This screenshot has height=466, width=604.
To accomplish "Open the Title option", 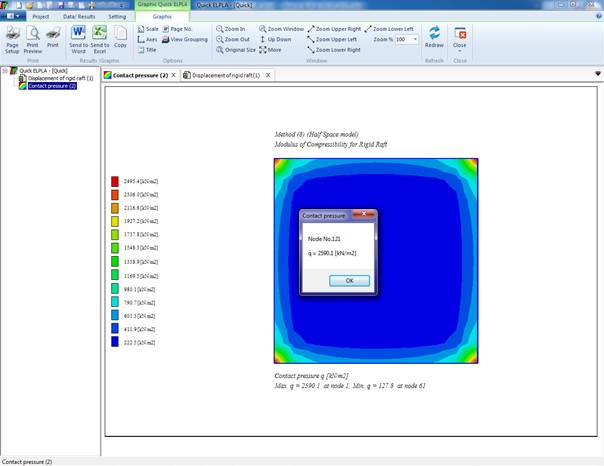I will (x=147, y=50).
